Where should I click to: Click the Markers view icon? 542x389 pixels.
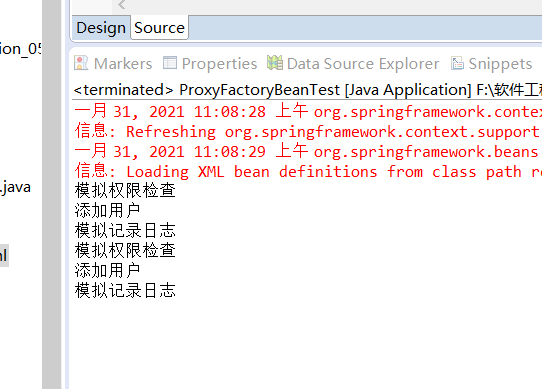click(81, 63)
